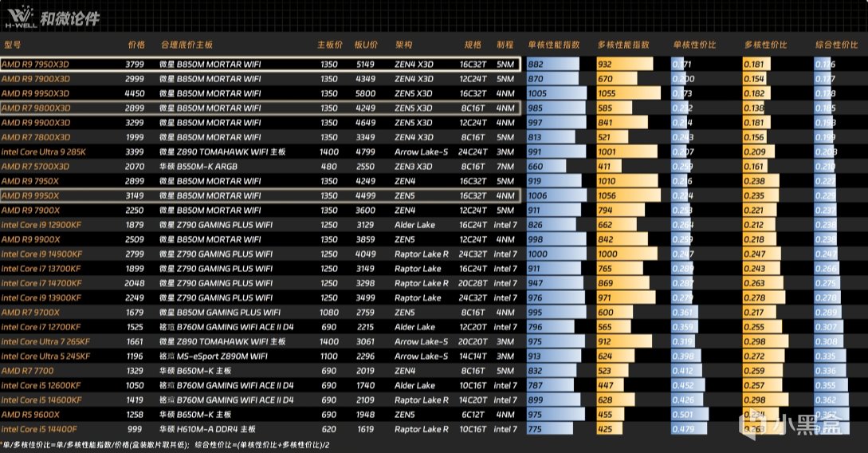
Task: Select the AMD R9 7900X model name
Action: pyautogui.click(x=30, y=211)
